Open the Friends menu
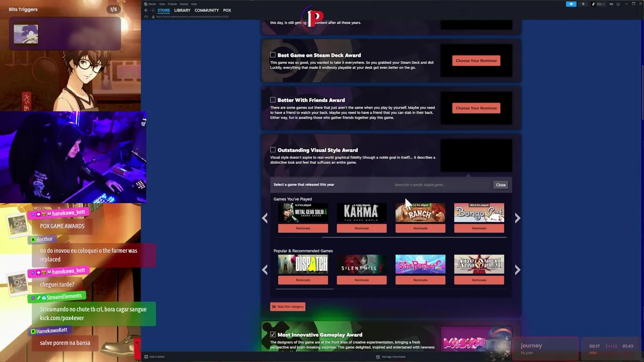Image resolution: width=644 pixels, height=362 pixels. [172, 4]
